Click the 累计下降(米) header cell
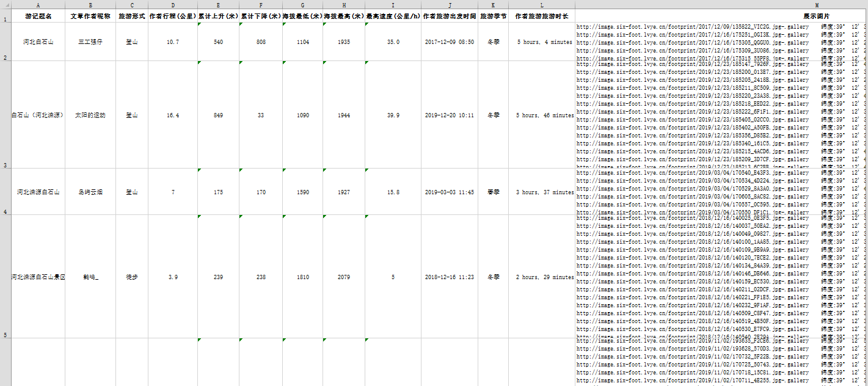This screenshot has height=386, width=868. (x=261, y=16)
